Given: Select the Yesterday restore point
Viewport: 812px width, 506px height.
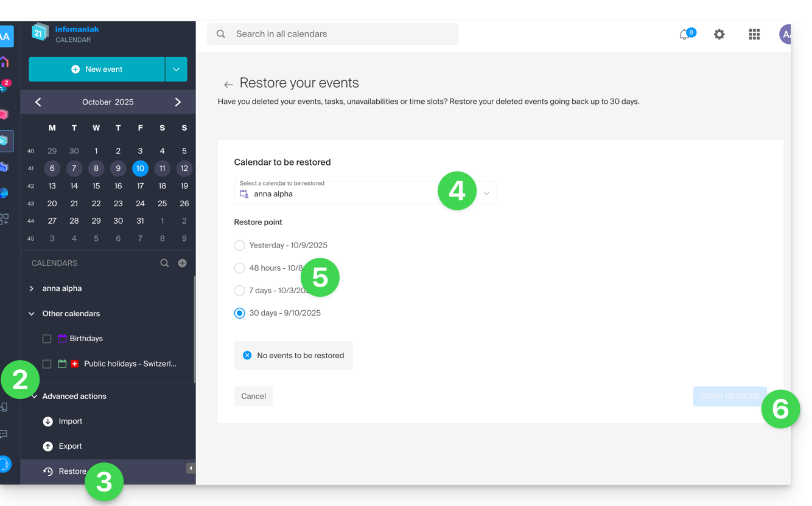Looking at the screenshot, I should [x=240, y=245].
